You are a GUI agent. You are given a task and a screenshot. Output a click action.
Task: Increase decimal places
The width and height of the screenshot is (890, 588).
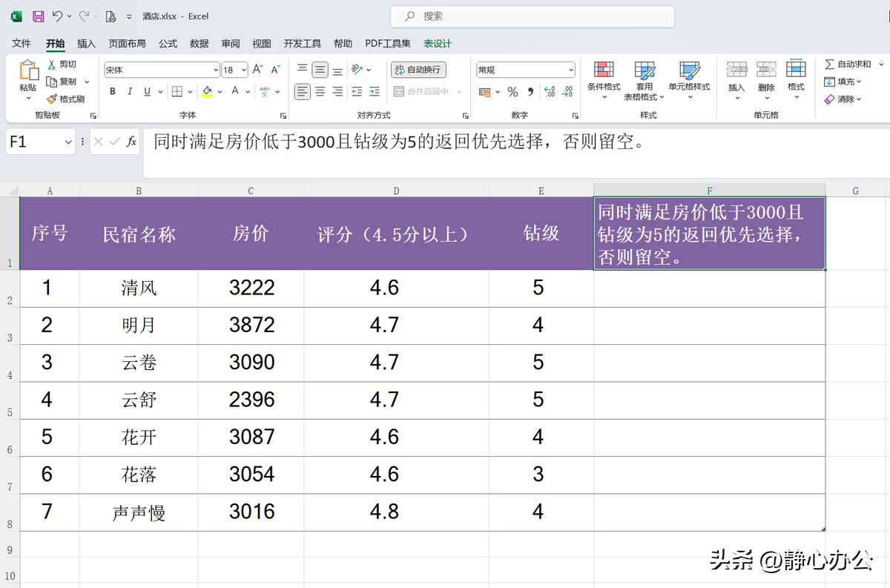[550, 92]
